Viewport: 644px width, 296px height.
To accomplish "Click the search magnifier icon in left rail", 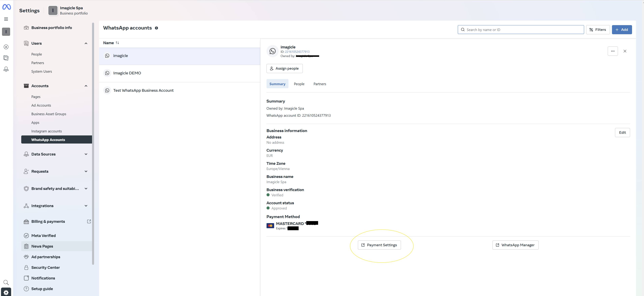I will coord(6,283).
